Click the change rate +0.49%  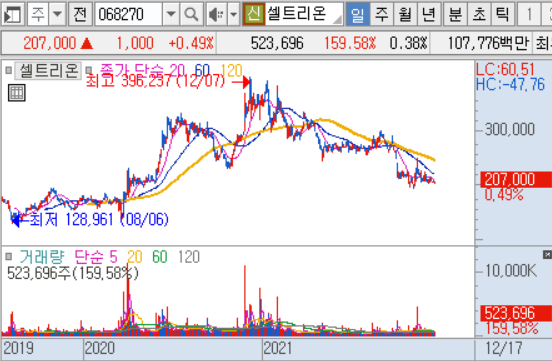click(191, 43)
